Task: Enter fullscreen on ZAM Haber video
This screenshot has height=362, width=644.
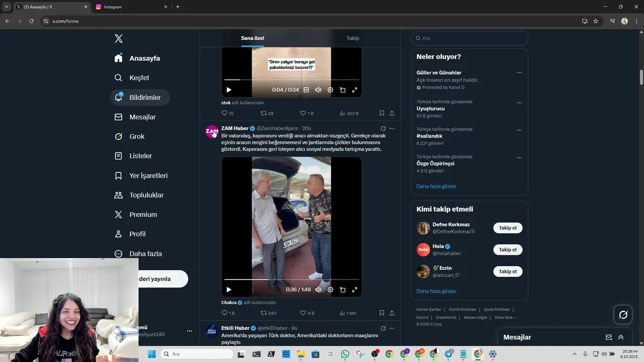Action: click(355, 290)
